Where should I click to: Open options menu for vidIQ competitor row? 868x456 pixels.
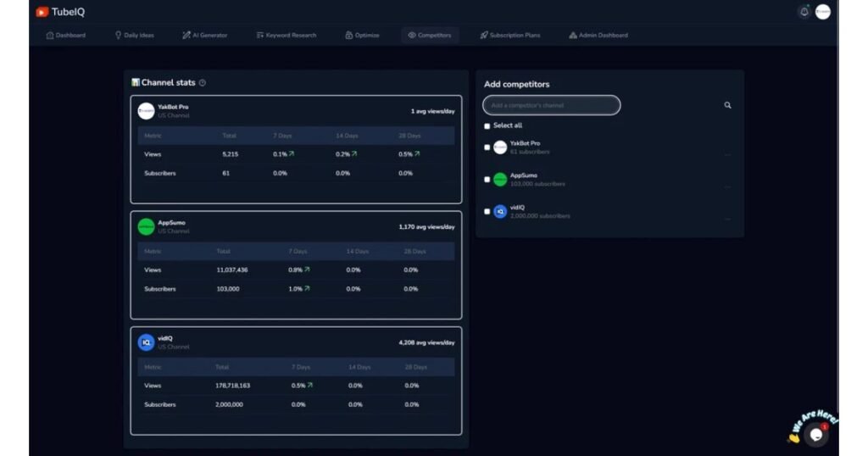(x=727, y=220)
